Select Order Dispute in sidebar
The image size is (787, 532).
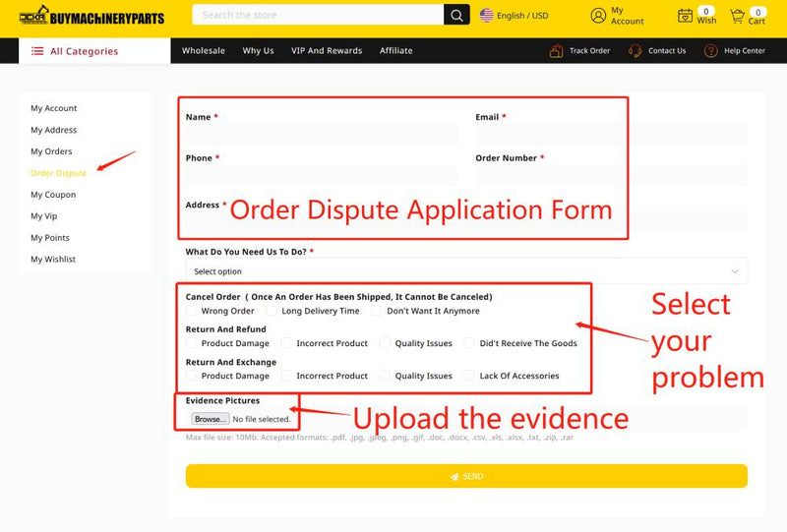(x=59, y=173)
